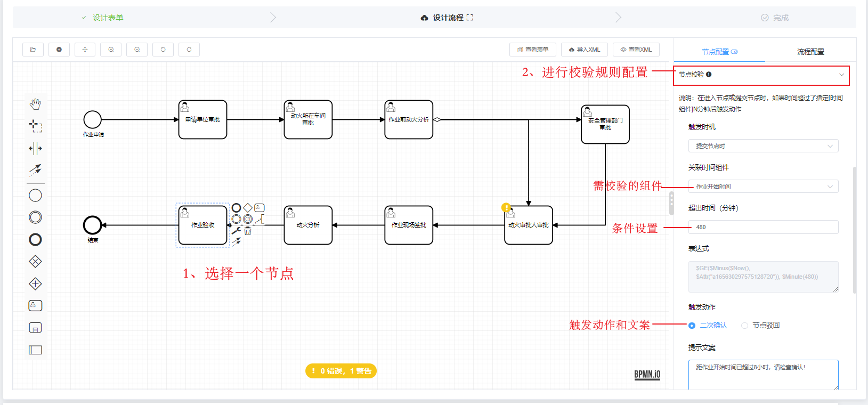Collapse the 节点校验 section chevron
Screen dimensions: 868x405
(x=841, y=75)
